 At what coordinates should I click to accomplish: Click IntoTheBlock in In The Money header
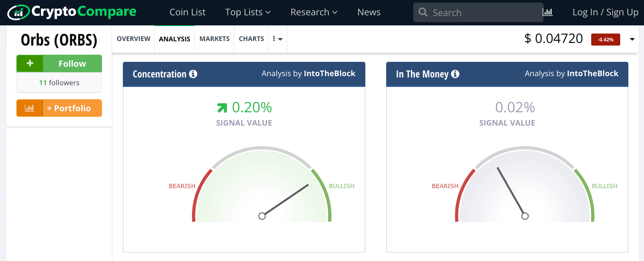click(593, 74)
